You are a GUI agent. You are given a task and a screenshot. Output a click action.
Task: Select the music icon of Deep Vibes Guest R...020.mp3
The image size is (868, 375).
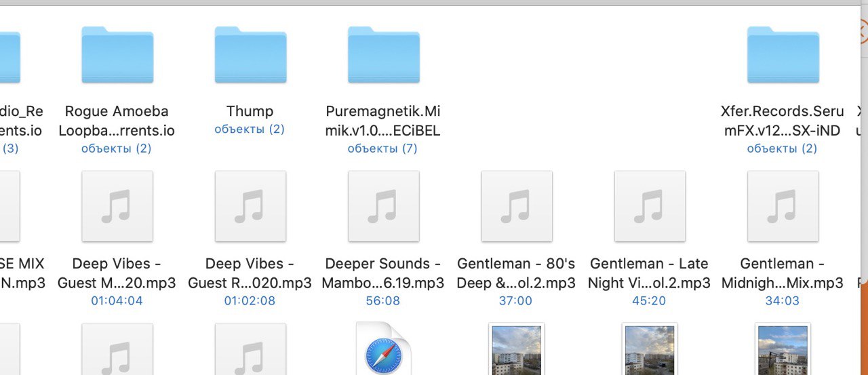click(x=250, y=206)
